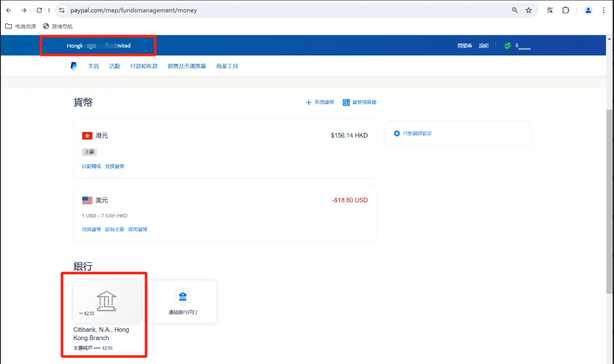
Task: Click the PayPal logo
Action: coord(74,66)
